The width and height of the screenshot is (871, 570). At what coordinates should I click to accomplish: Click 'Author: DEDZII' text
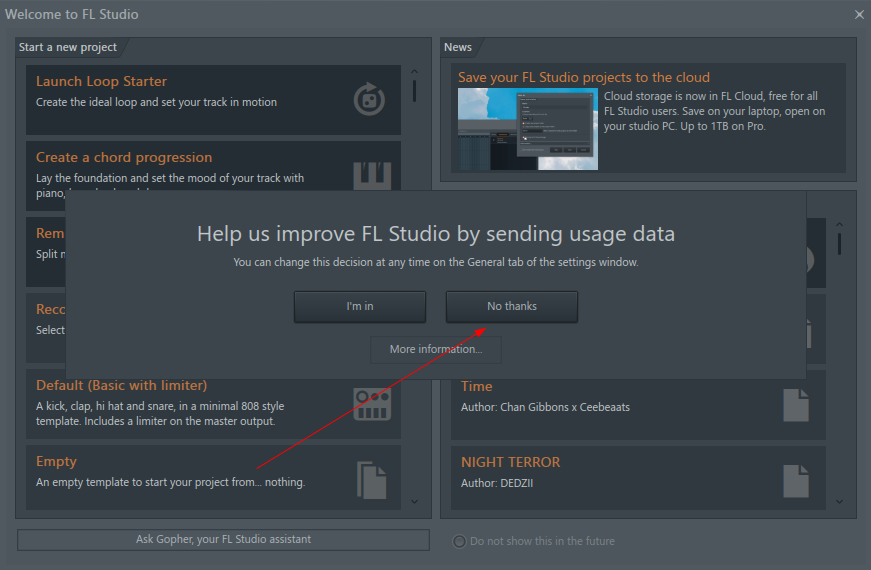pyautogui.click(x=497, y=483)
